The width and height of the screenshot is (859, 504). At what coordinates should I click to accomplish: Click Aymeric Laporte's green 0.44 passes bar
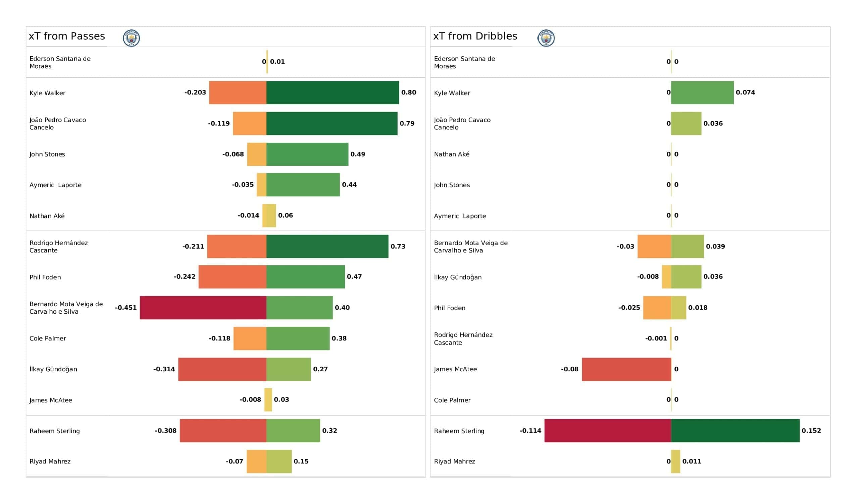pyautogui.click(x=303, y=185)
